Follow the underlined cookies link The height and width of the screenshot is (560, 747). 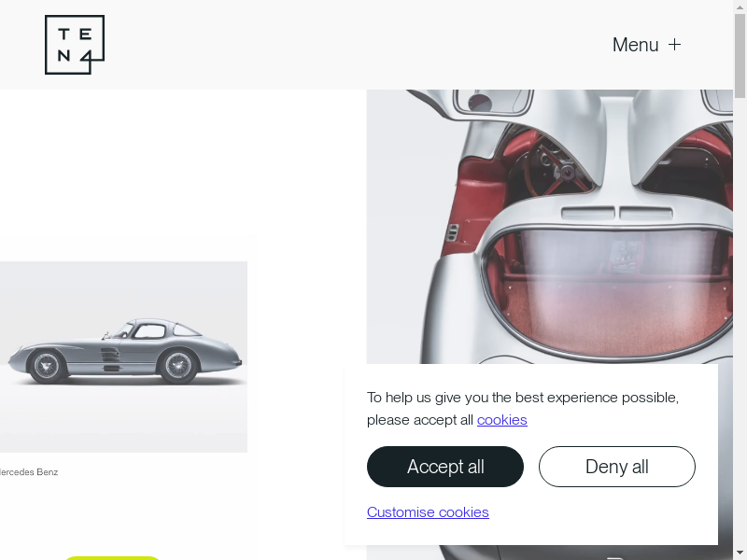coord(502,420)
